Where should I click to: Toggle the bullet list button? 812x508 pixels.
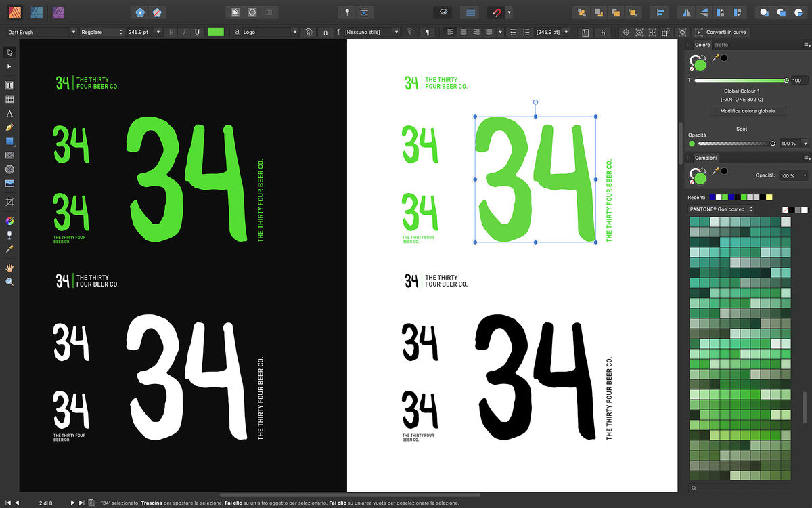point(513,32)
